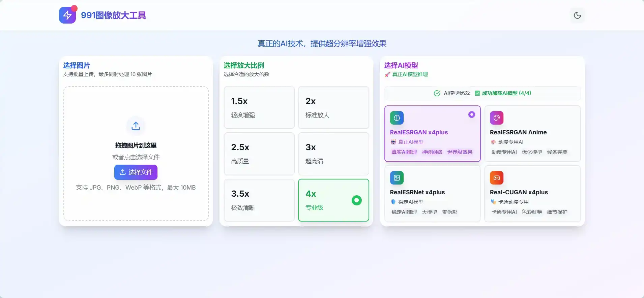
Task: Click the robot emoji beside 真正AI模型
Action: point(393,142)
